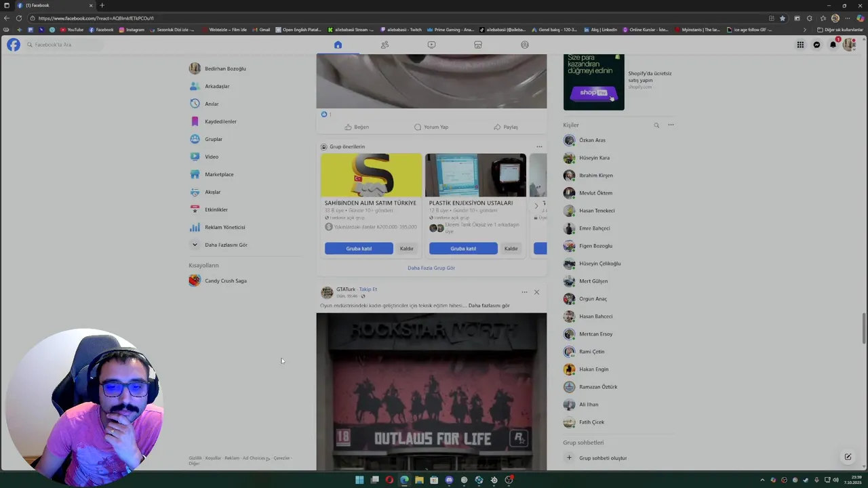This screenshot has width=868, height=488.
Task: Reload page with browser refresh icon
Action: [18, 18]
